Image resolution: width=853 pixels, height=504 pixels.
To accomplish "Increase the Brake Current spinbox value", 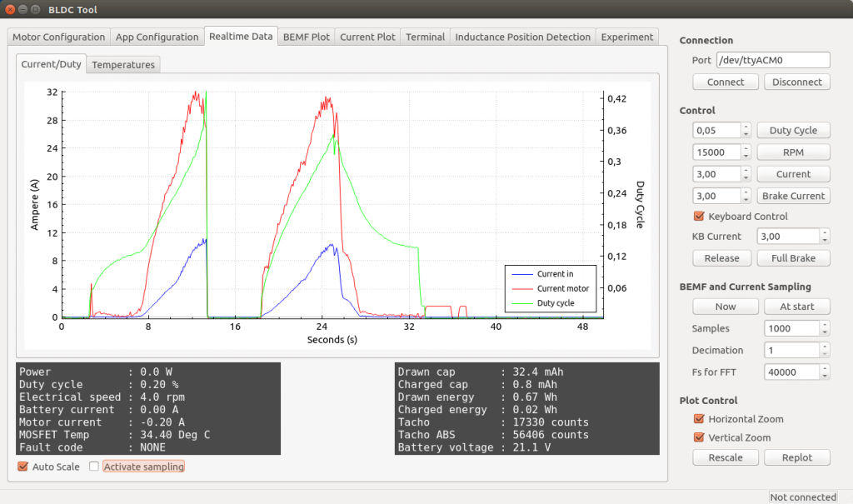I will (x=746, y=192).
